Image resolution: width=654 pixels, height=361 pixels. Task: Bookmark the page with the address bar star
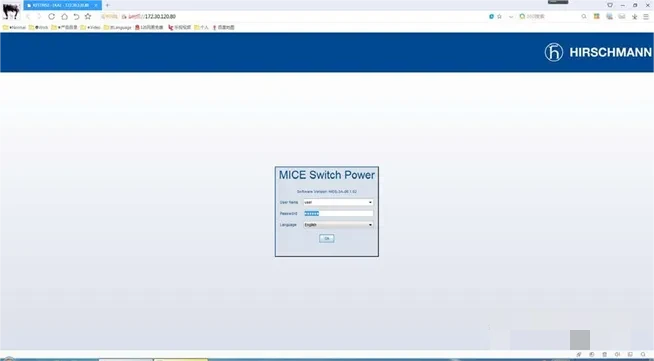pos(499,16)
